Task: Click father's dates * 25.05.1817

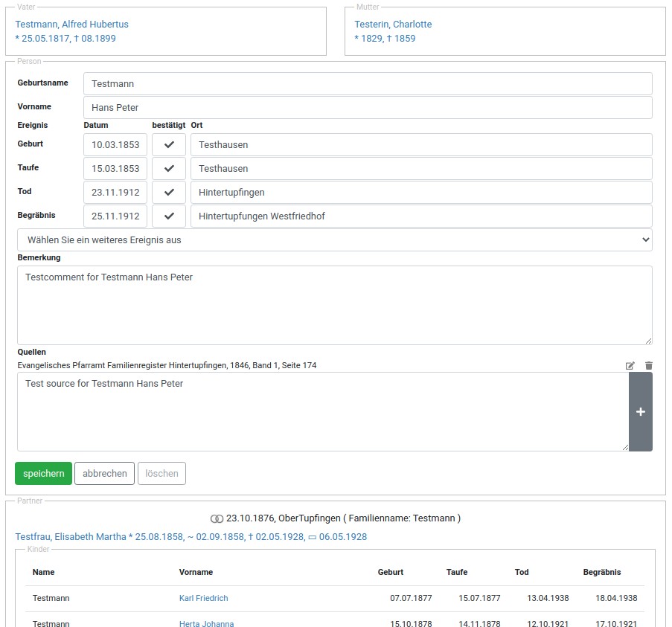Action: (42, 39)
